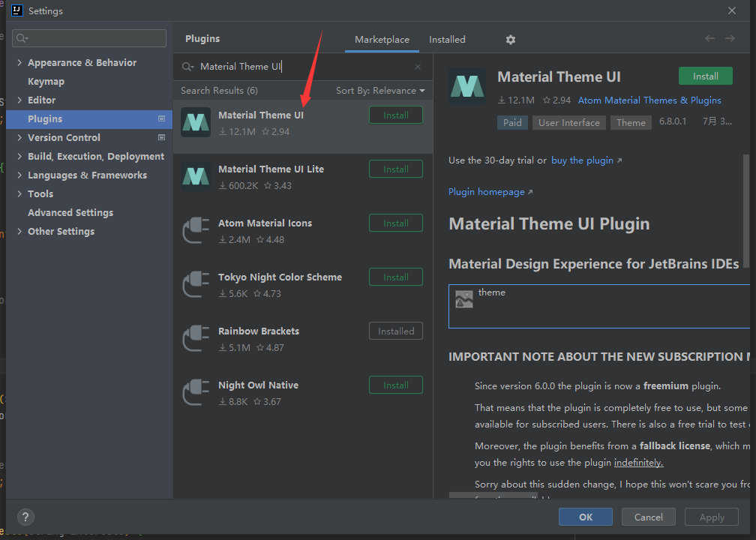Expand Appearance & Behavior section
Image resolution: width=756 pixels, height=540 pixels.
19,63
